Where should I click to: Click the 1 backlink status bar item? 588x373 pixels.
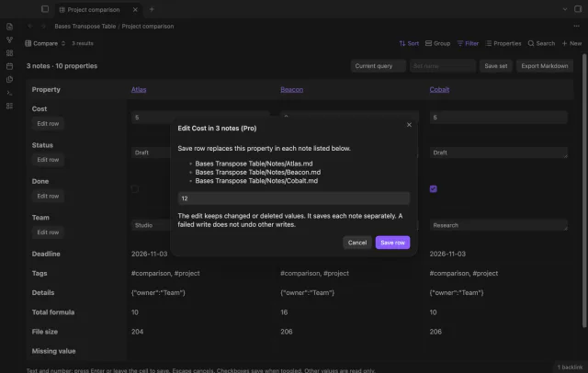pos(570,367)
